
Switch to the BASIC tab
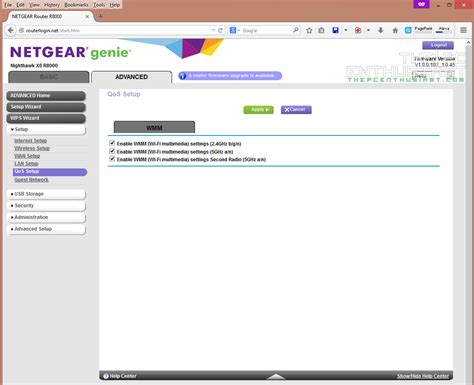click(49, 77)
